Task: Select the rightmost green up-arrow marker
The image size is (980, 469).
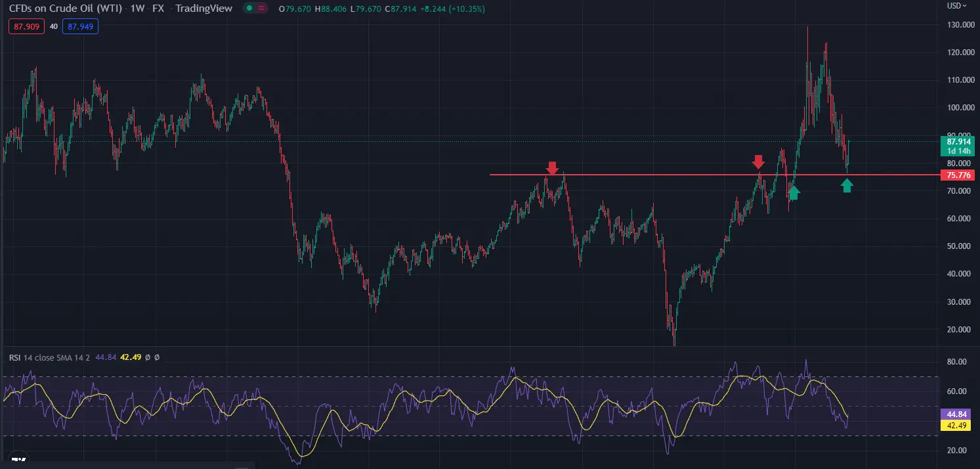Action: pyautogui.click(x=847, y=186)
